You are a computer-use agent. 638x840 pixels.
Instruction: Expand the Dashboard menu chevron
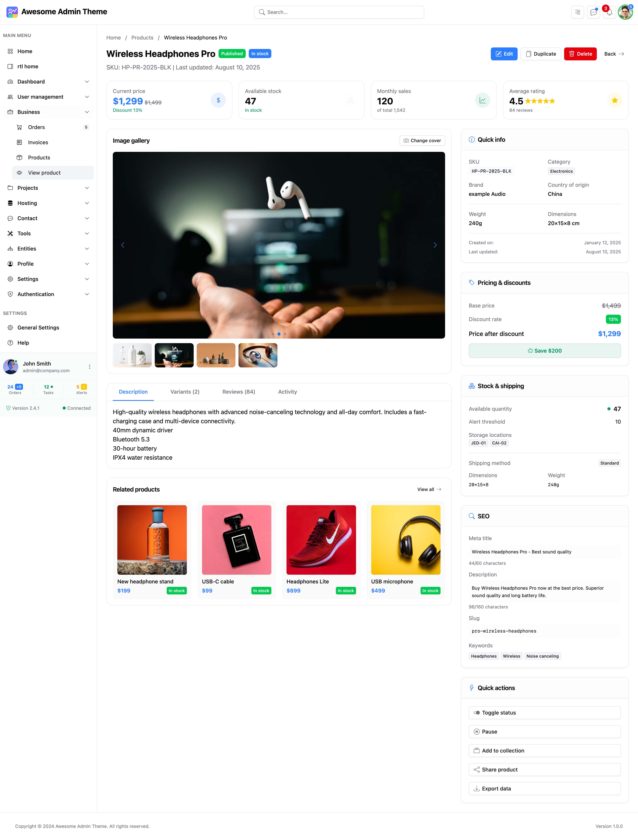click(x=87, y=82)
